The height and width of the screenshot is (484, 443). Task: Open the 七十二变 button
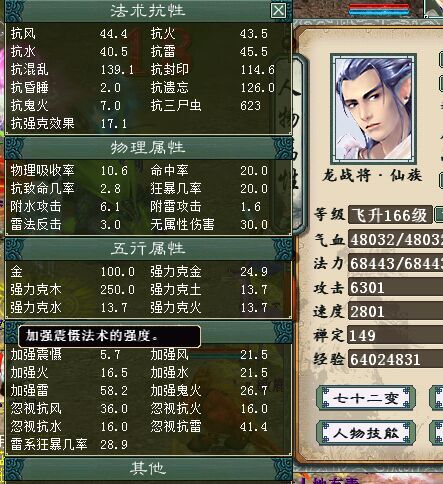366,398
